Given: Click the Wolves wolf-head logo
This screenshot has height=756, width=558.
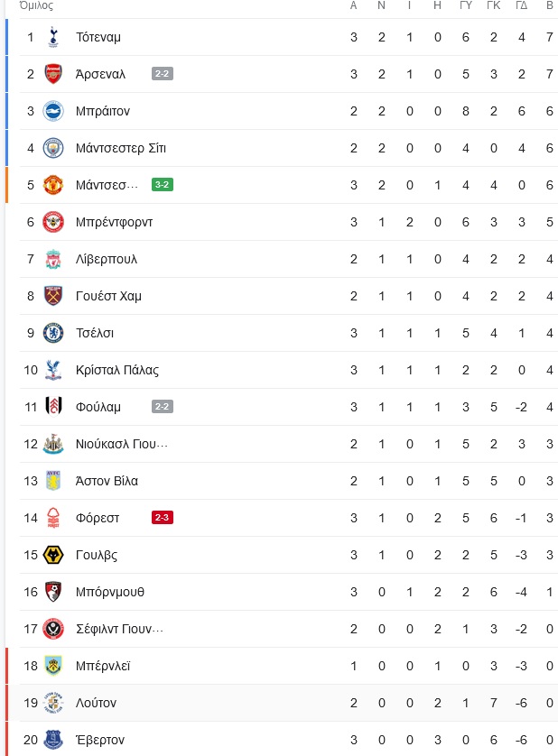Looking at the screenshot, I should click(53, 555).
